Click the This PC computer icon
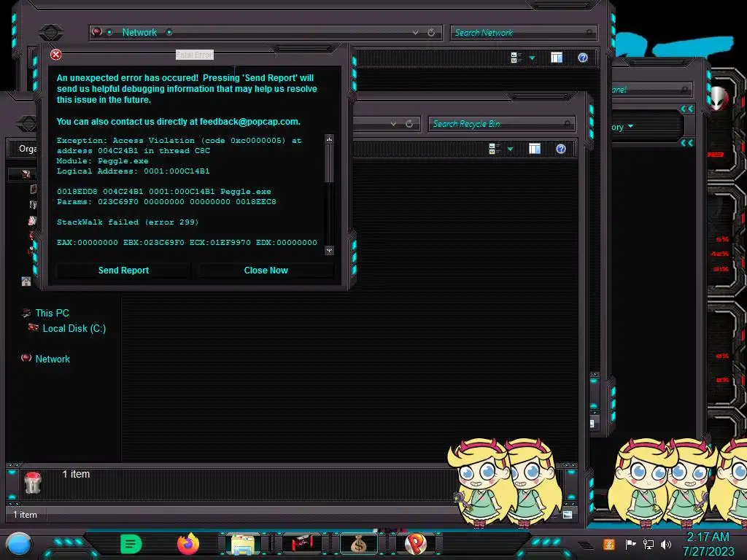 26,313
